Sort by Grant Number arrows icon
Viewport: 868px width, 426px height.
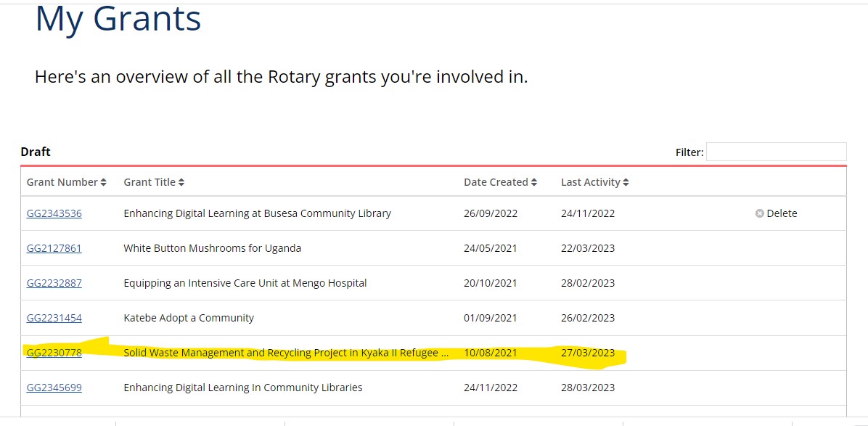(104, 182)
